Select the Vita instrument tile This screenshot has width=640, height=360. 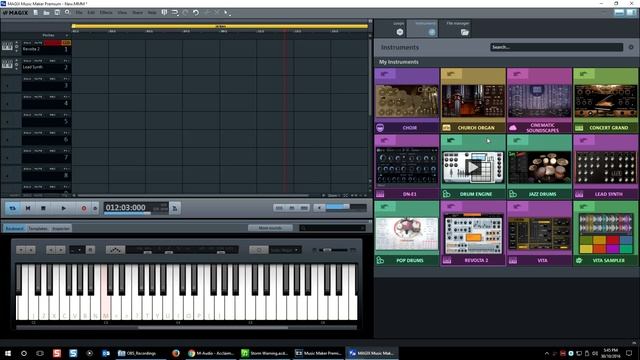(539, 233)
